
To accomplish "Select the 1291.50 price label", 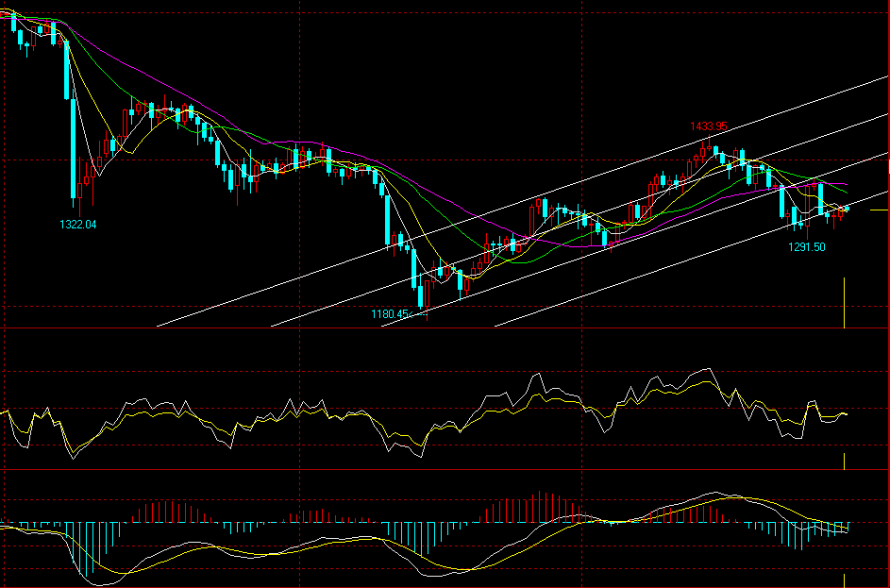I will coord(807,246).
